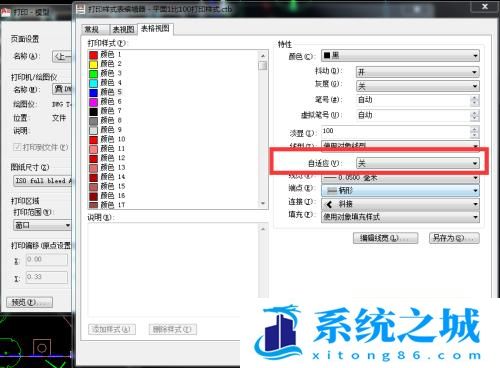The width and height of the screenshot is (500, 368).
Task: Select the 颜色 9 entry
Action: [106, 129]
